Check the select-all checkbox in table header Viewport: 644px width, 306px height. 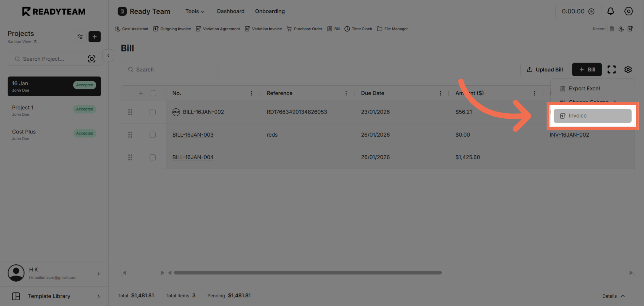pos(153,93)
